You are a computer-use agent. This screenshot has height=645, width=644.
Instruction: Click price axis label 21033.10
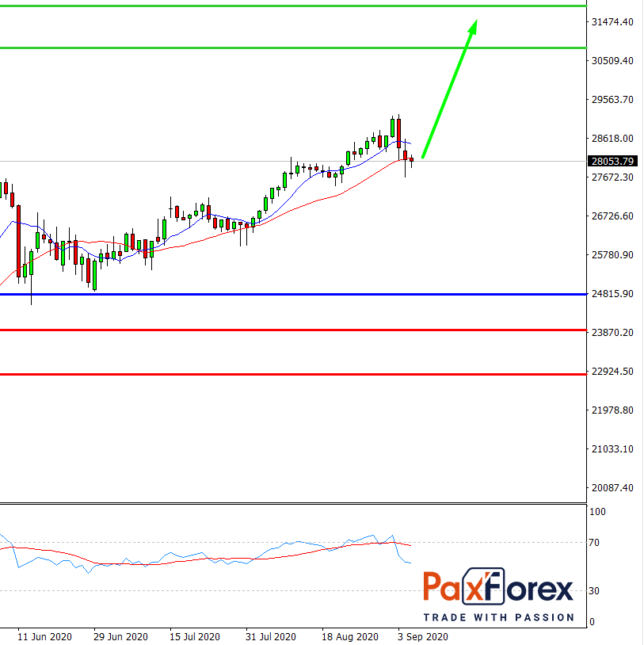click(612, 449)
